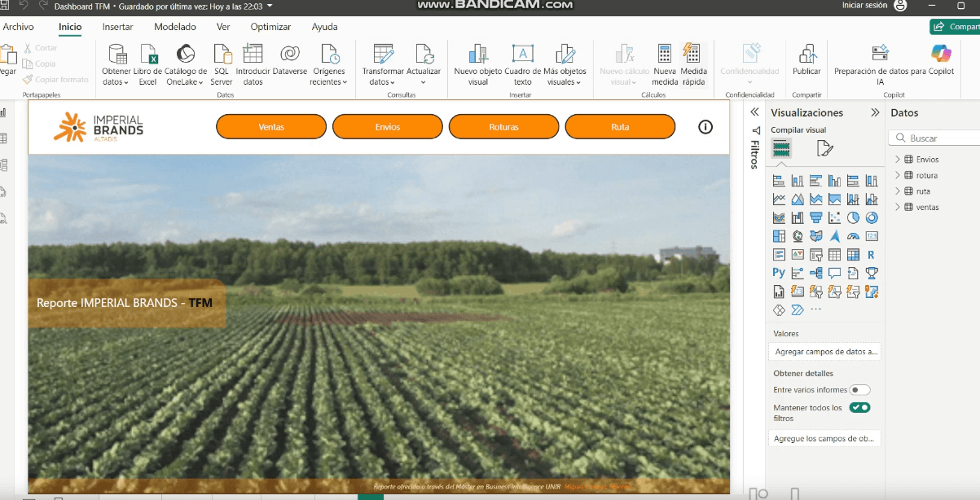Switch to the Modelado ribbon tab
This screenshot has width=980, height=500.
point(175,27)
